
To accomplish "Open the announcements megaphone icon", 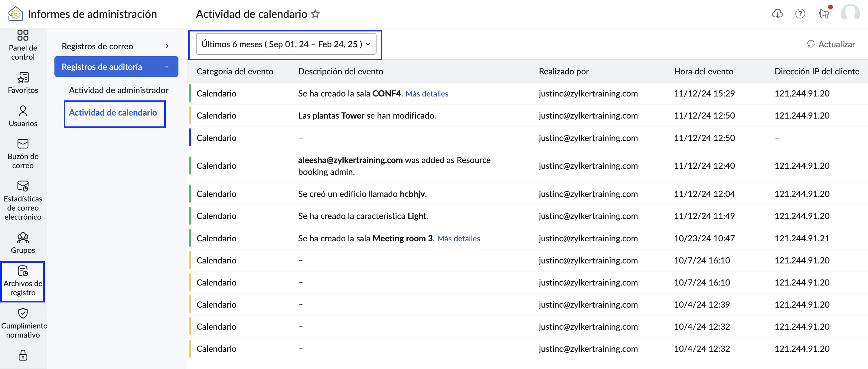I will coord(824,14).
